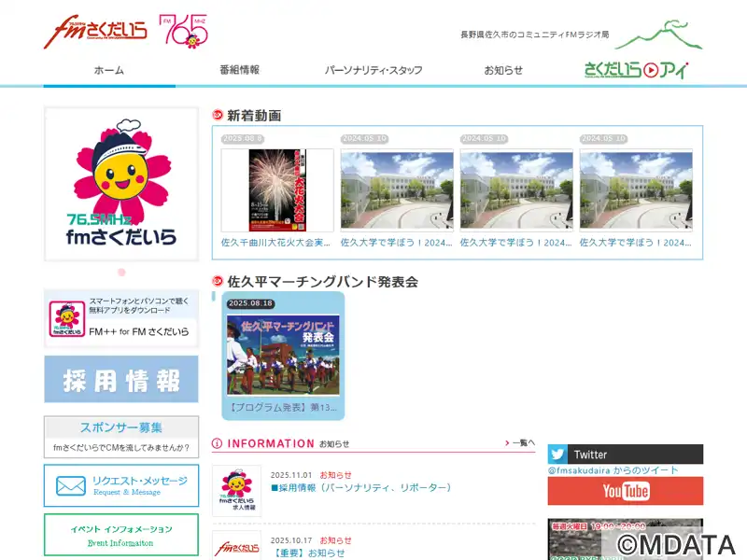Click the 採用情報 banner button
This screenshot has width=747, height=560.
click(x=121, y=380)
